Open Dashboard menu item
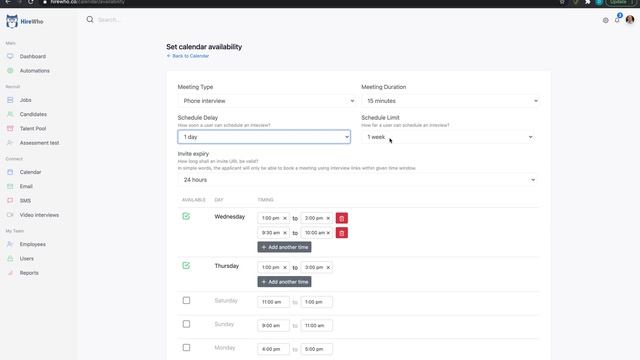Viewport: 640px width, 360px height. click(33, 56)
